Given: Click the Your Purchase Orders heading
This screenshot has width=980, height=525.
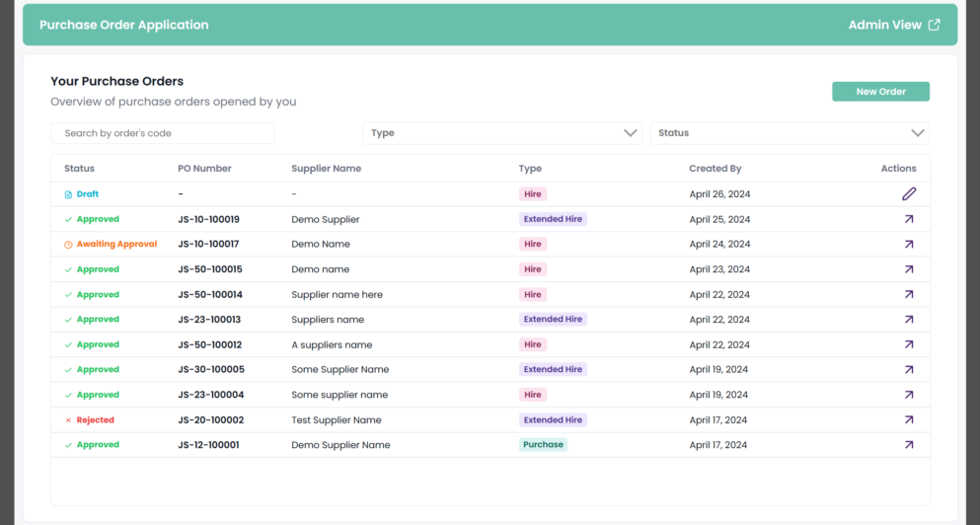Looking at the screenshot, I should click(x=116, y=81).
